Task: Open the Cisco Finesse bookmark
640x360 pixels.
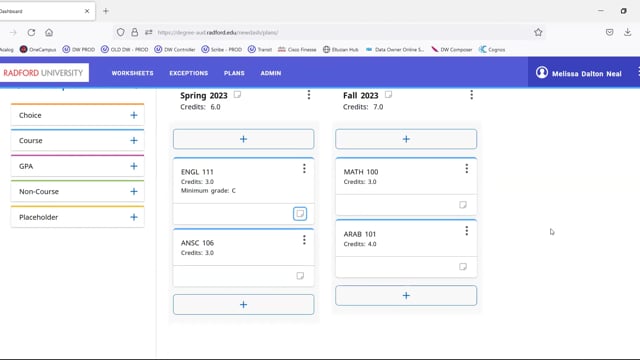Action: [x=297, y=49]
